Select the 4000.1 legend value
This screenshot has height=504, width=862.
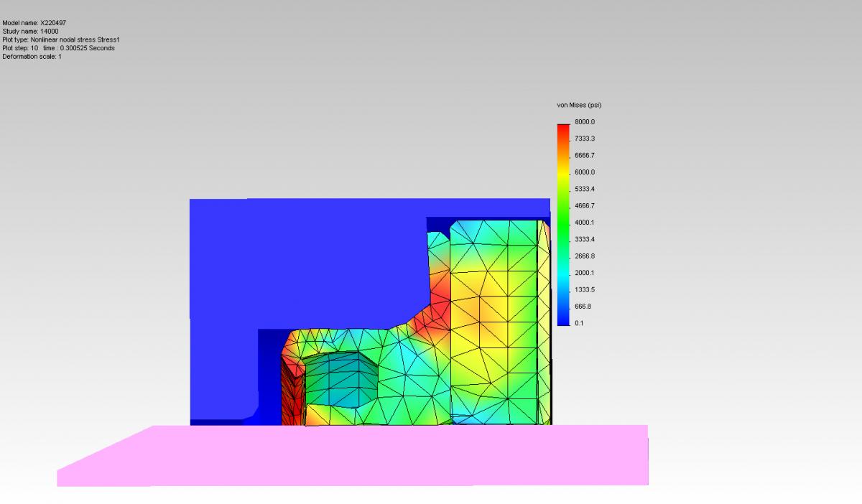tap(584, 223)
